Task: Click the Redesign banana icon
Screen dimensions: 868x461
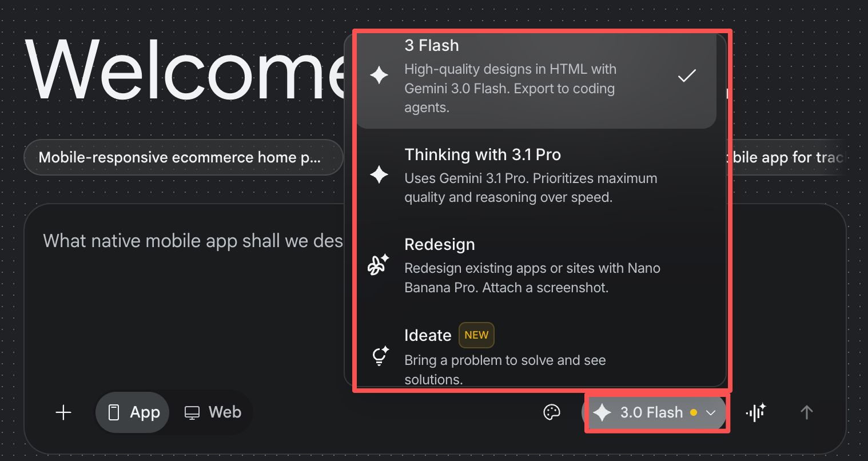Action: 378,265
